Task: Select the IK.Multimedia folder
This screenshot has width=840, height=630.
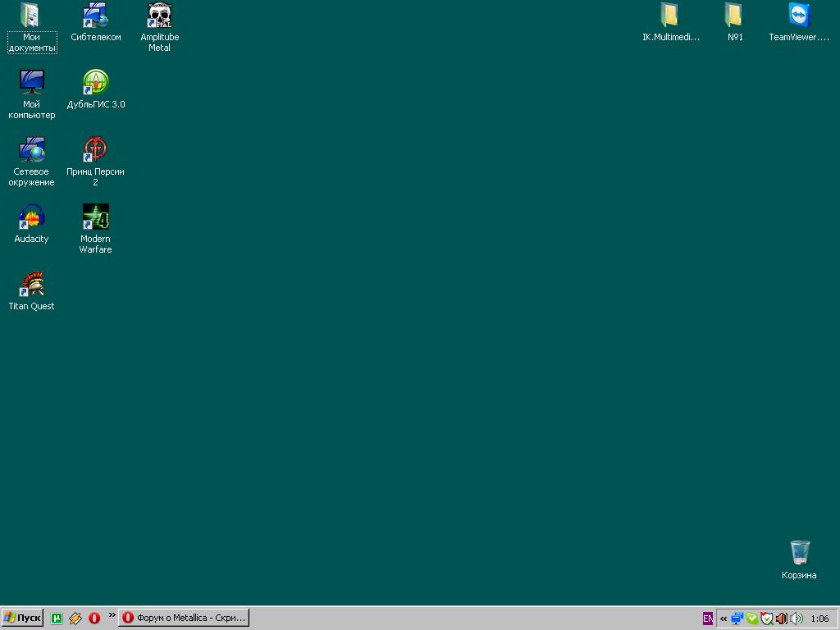Action: 670,16
